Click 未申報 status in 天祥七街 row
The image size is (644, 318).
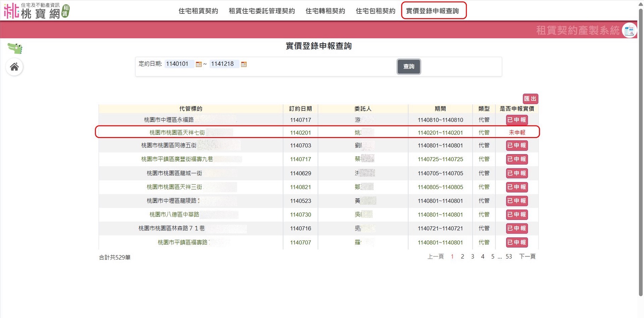(517, 132)
